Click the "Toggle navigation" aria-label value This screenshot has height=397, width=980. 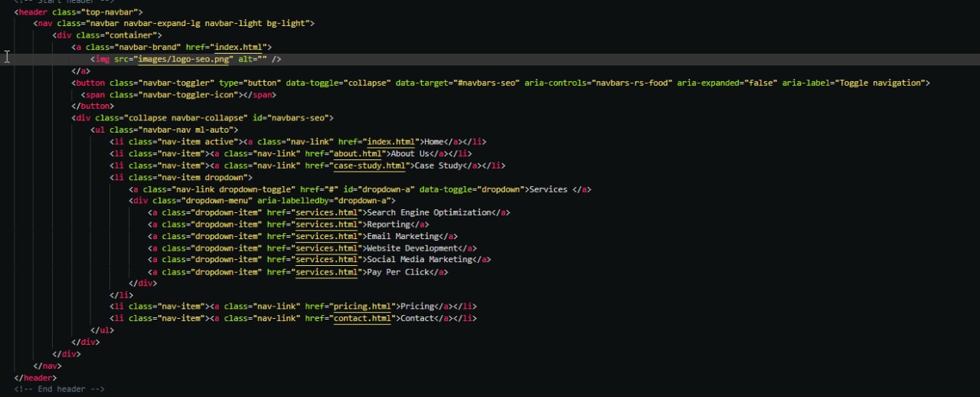pos(880,83)
